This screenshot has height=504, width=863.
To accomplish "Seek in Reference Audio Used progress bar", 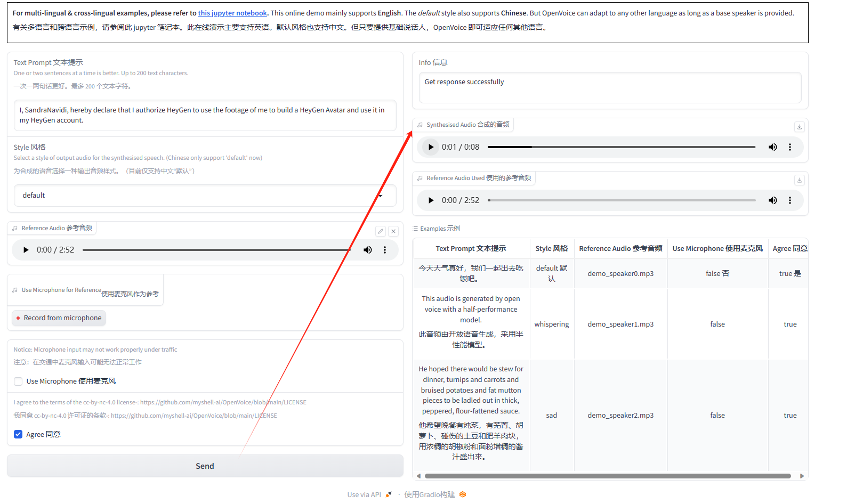I will 622,200.
